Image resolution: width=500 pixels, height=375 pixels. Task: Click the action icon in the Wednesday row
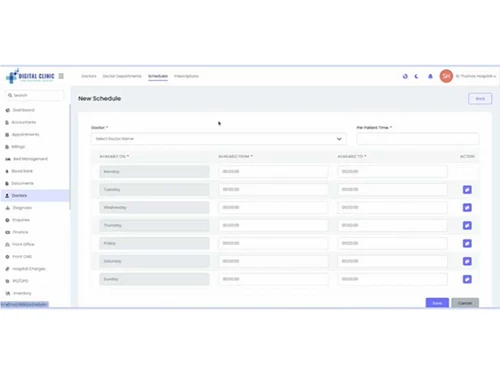pyautogui.click(x=467, y=208)
